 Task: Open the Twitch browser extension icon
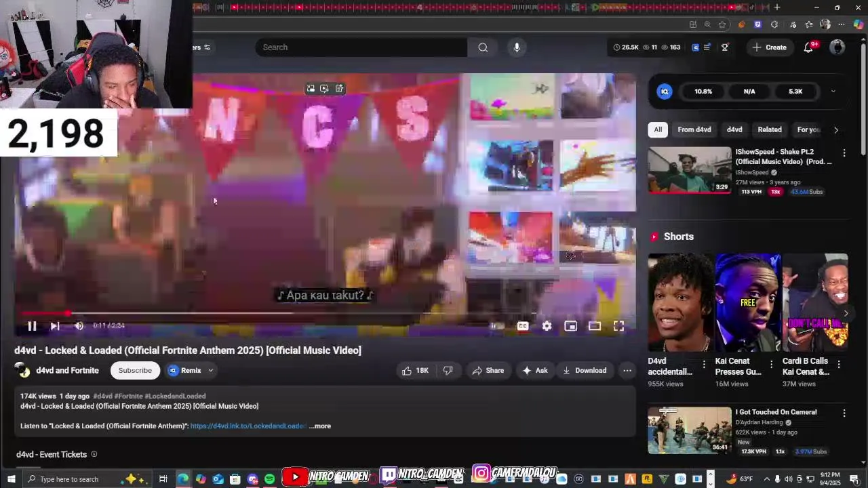coord(757,24)
